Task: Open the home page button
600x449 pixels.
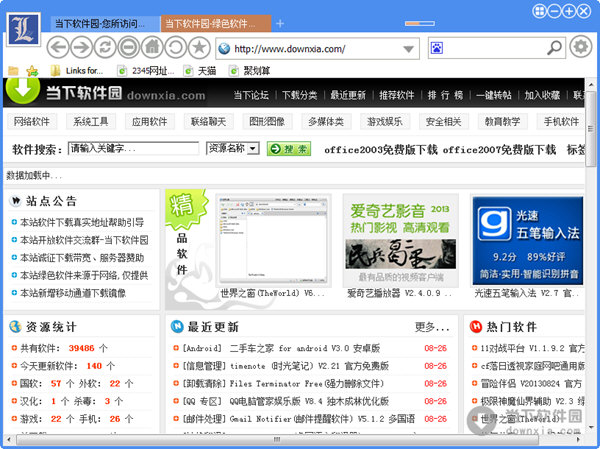Action: coord(152,47)
